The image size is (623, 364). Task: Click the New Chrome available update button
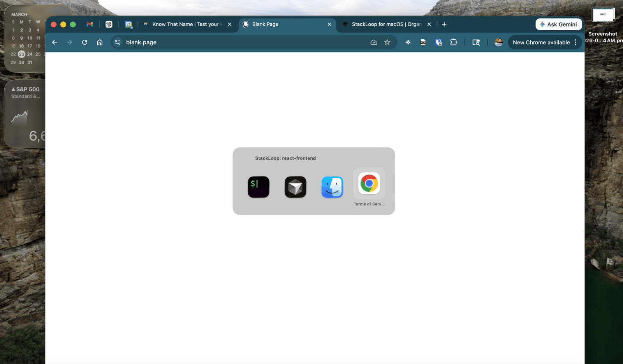point(542,42)
